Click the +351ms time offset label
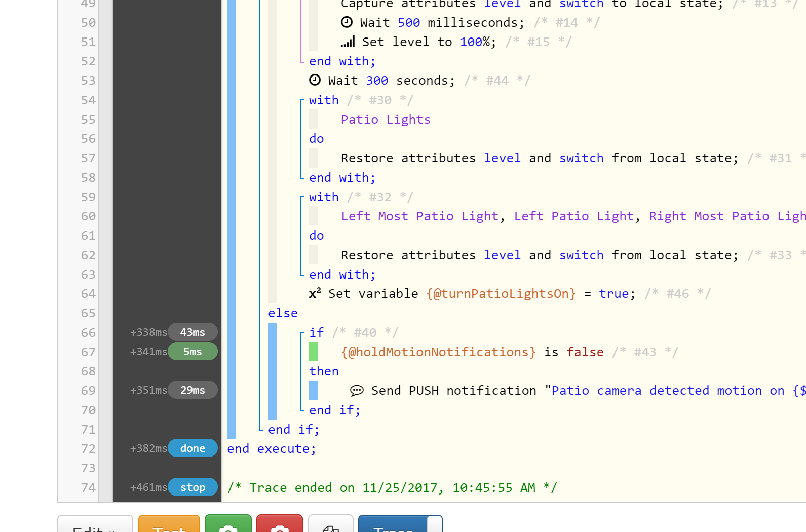The image size is (806, 532). coord(148,390)
